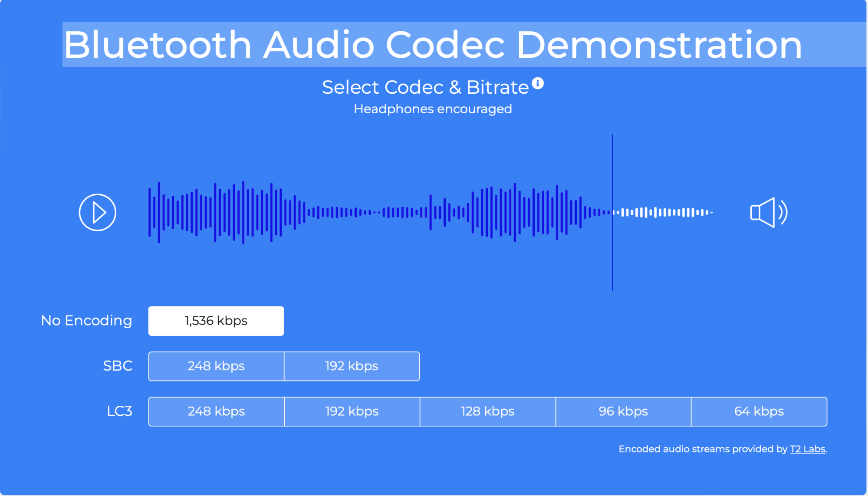The image size is (868, 496).
Task: Click the quiet middle section of the waveform
Action: coord(369,212)
